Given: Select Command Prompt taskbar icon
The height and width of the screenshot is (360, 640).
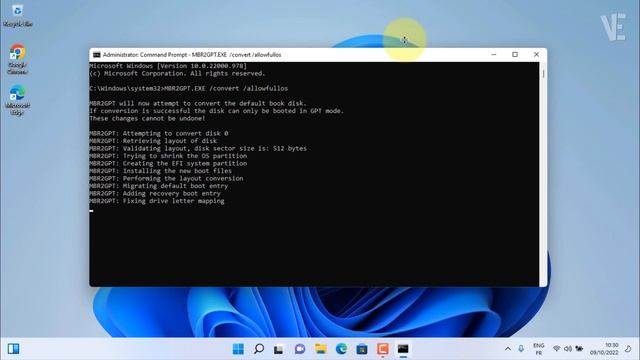Looking at the screenshot, I should click(403, 349).
